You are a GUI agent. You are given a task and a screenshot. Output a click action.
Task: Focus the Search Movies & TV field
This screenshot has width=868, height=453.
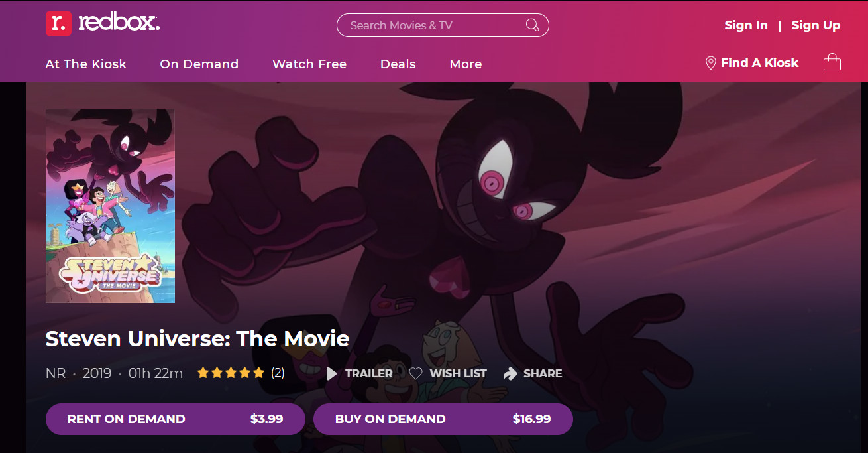pos(443,25)
